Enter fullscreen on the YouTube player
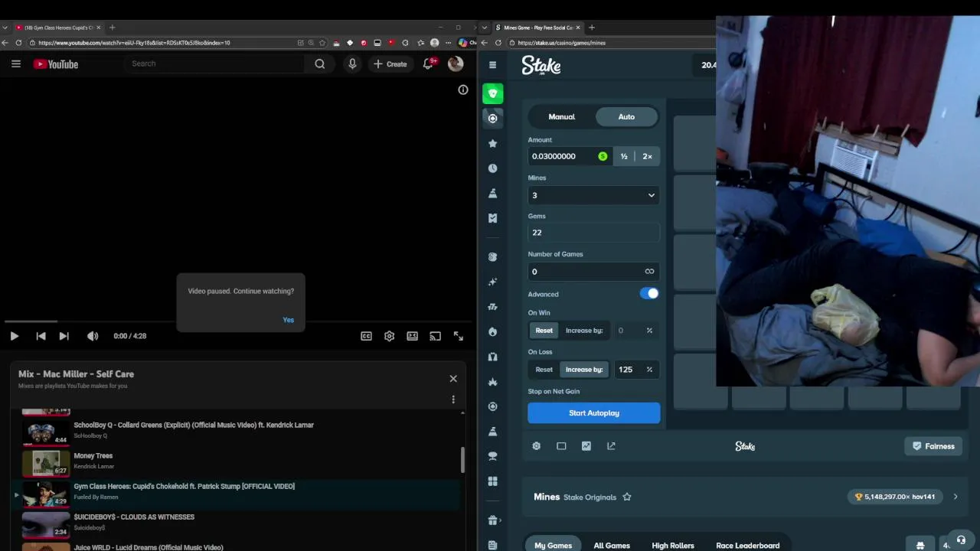 [458, 336]
